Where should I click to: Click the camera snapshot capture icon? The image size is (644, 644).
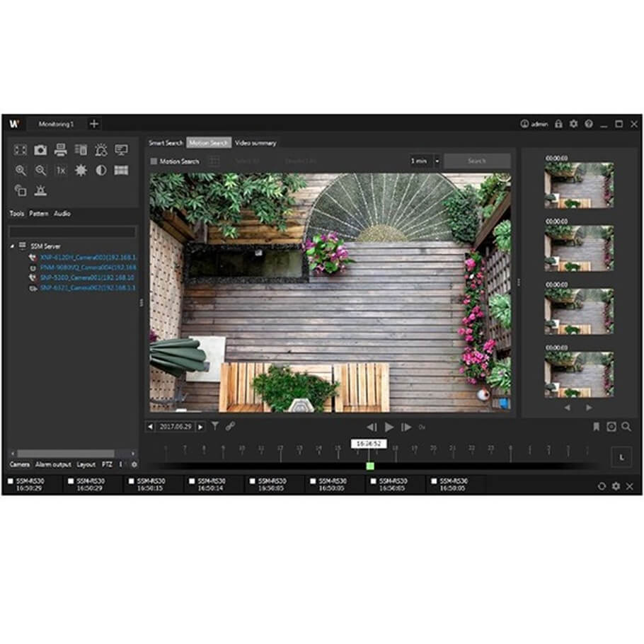(x=41, y=149)
